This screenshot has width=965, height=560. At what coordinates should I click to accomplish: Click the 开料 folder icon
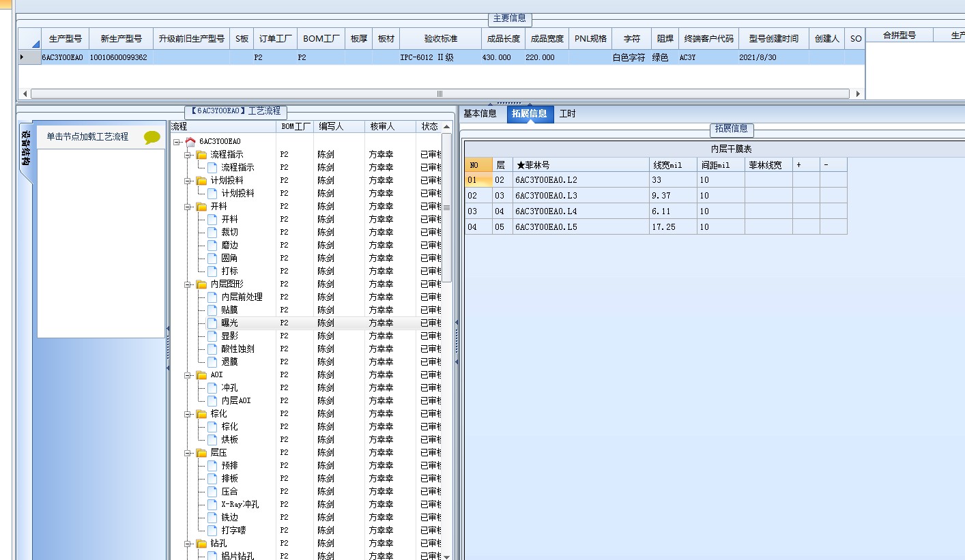pos(201,206)
